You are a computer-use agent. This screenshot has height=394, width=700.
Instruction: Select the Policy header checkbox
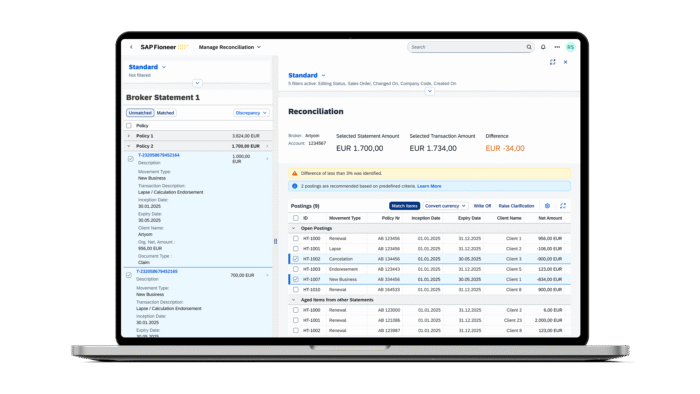point(129,125)
